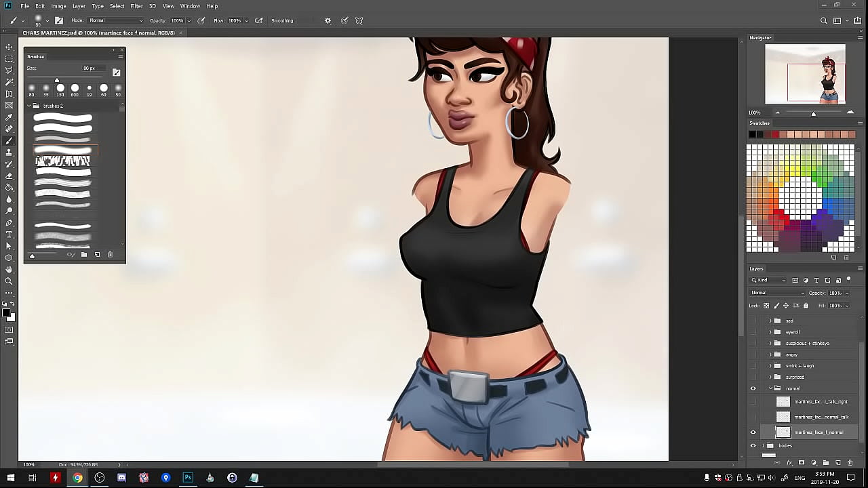Screen dimensions: 868x488
Task: Select the martinez_face_f_normal layer
Action: coord(818,432)
